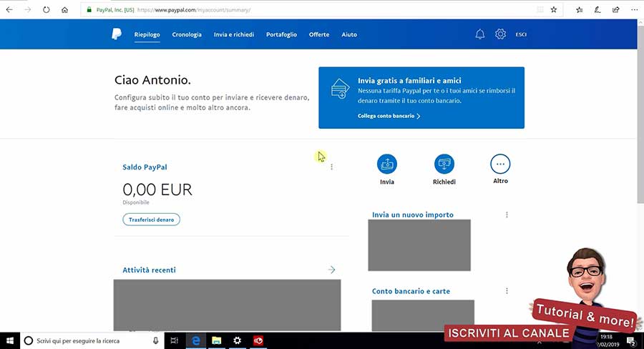
Task: Open the Portafoglio tab
Action: coord(281,34)
